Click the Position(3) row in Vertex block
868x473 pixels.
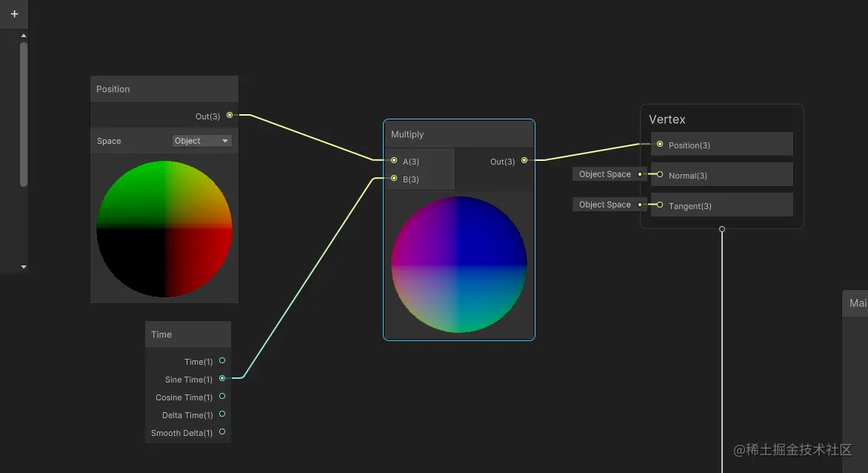tap(722, 144)
